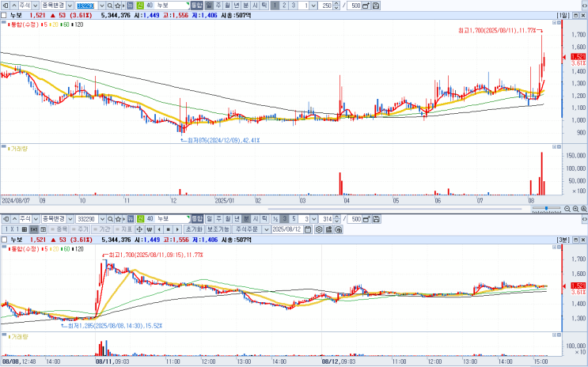Click the save disk icon in top toolbar
Image resolution: width=588 pixels, height=367 pixels.
click(376, 6)
